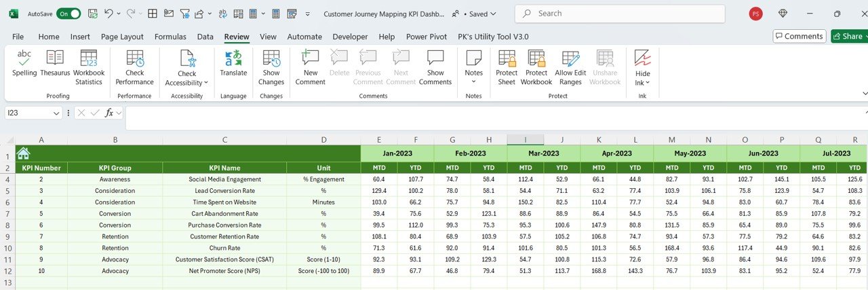This screenshot has height=290, width=868.
Task: Add a New Comment
Action: pos(311,67)
